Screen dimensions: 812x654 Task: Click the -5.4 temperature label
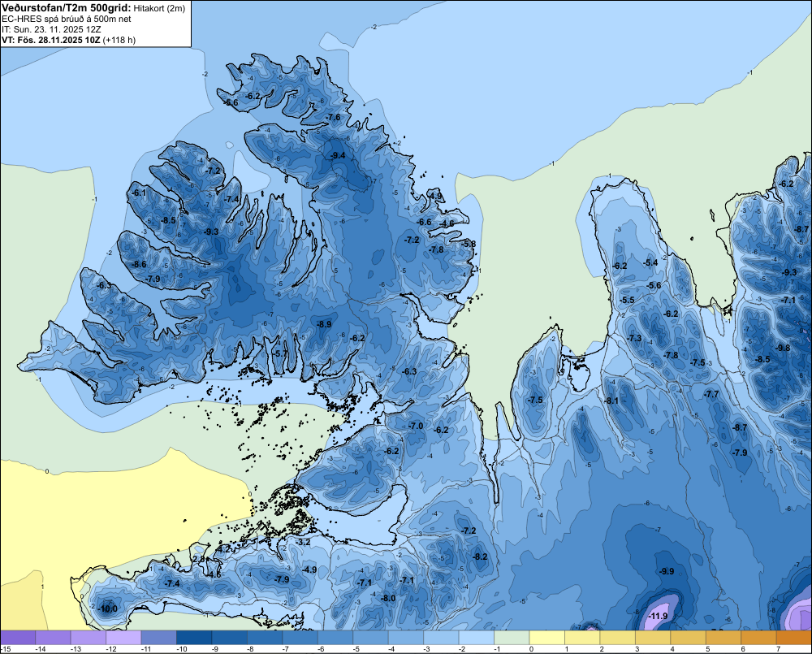click(x=650, y=262)
